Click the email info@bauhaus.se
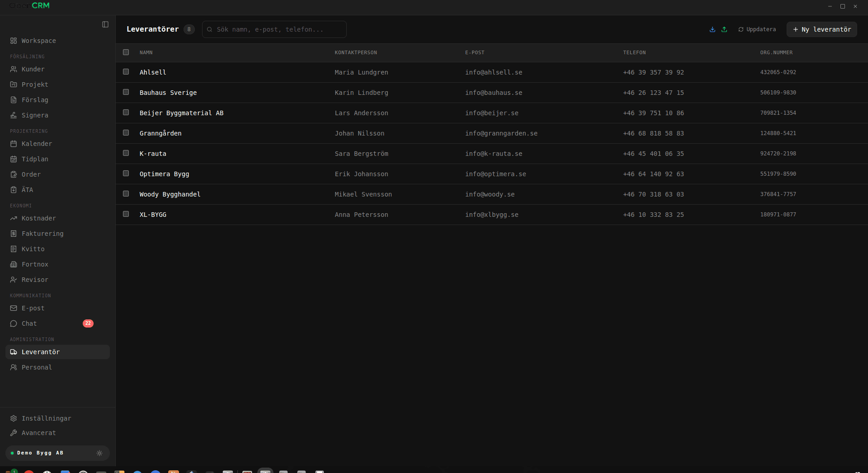The width and height of the screenshot is (868, 473). [494, 93]
